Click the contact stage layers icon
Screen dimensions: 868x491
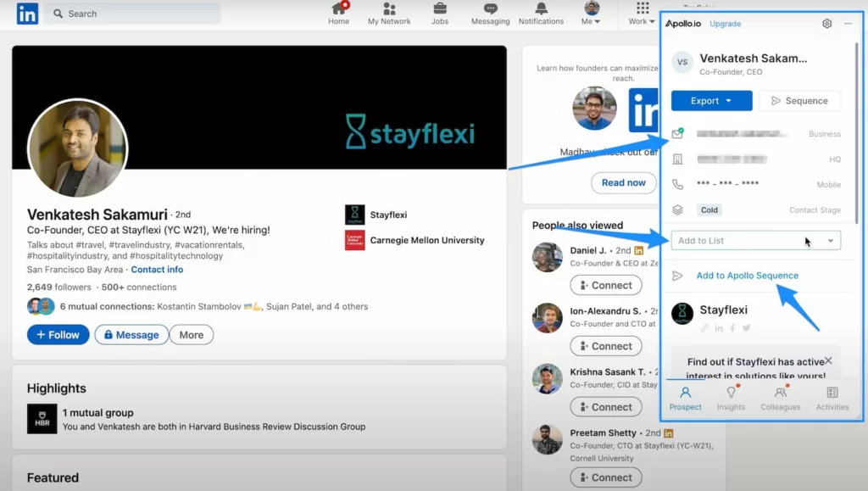click(677, 209)
